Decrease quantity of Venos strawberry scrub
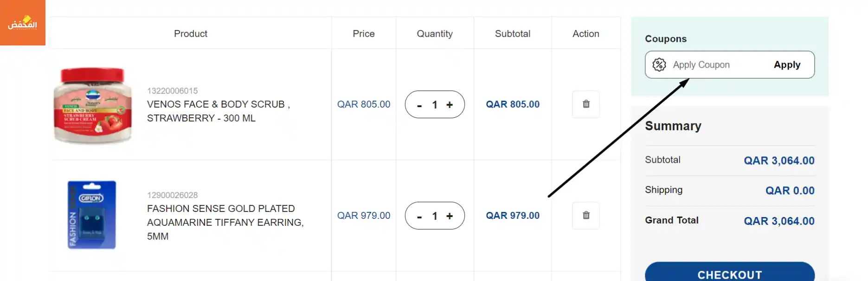The height and width of the screenshot is (281, 868). [x=419, y=106]
